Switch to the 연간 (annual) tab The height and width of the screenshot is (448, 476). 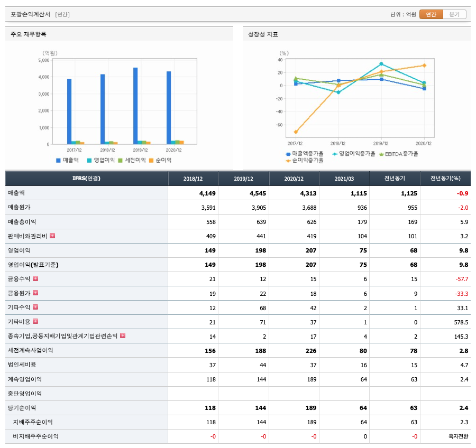431,14
